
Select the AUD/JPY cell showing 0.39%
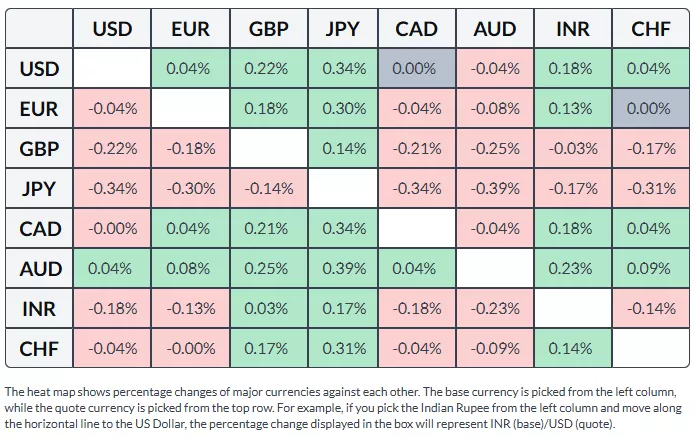(343, 268)
